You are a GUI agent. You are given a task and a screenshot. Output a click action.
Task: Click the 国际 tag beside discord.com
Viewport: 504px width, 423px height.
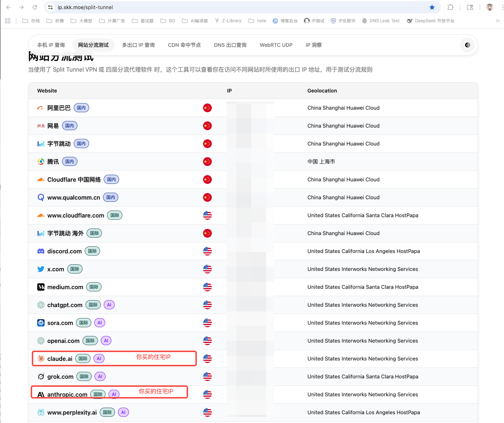(x=92, y=251)
